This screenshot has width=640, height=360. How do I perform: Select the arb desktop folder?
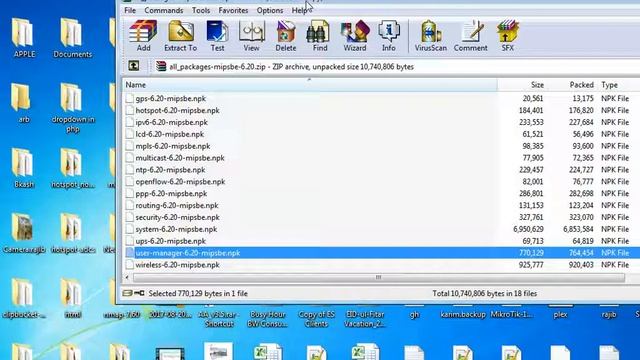pos(23,103)
